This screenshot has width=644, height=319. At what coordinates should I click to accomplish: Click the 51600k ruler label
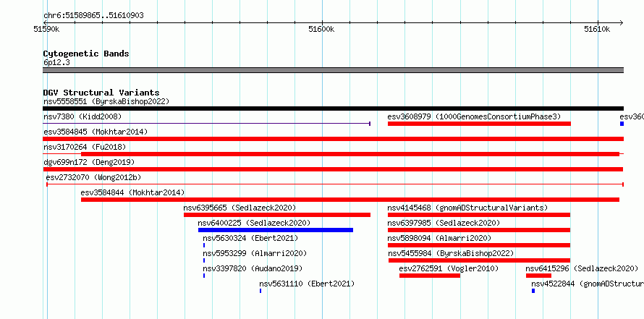[321, 29]
